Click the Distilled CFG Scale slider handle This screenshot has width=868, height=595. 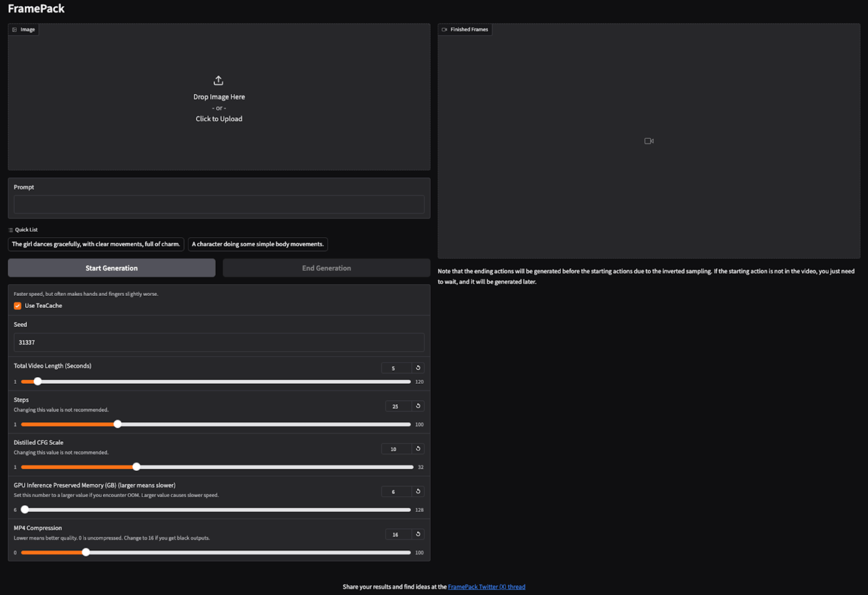point(136,467)
